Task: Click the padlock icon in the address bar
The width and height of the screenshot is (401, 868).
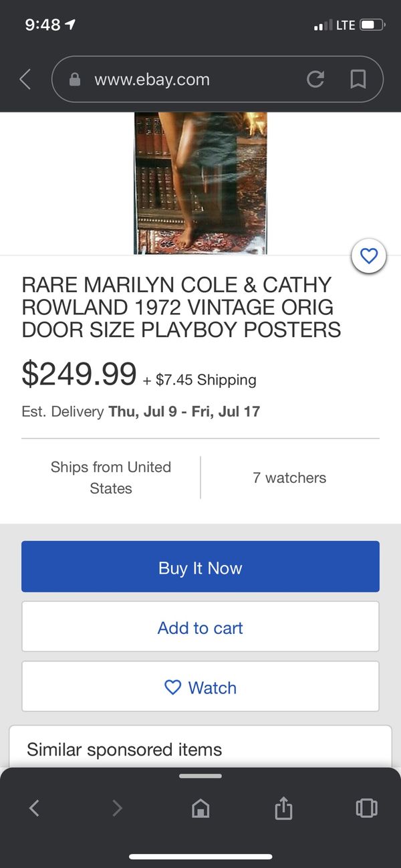Action: pyautogui.click(x=75, y=79)
